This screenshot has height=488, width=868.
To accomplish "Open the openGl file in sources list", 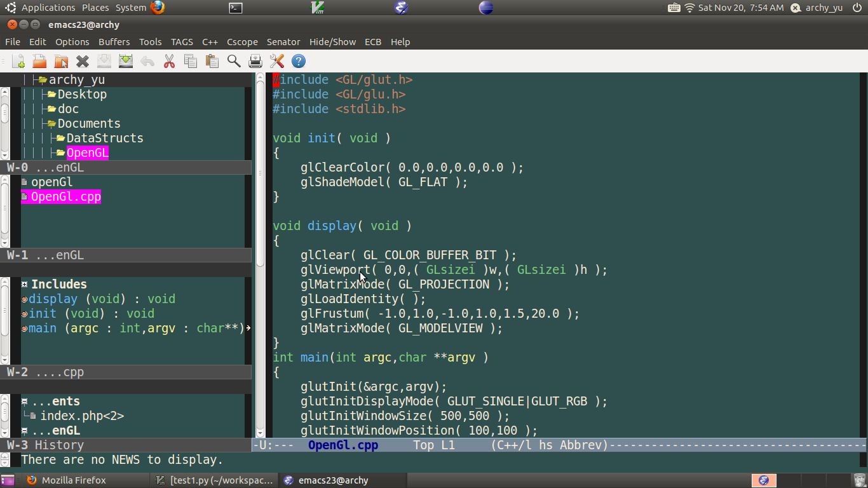I will pos(52,182).
